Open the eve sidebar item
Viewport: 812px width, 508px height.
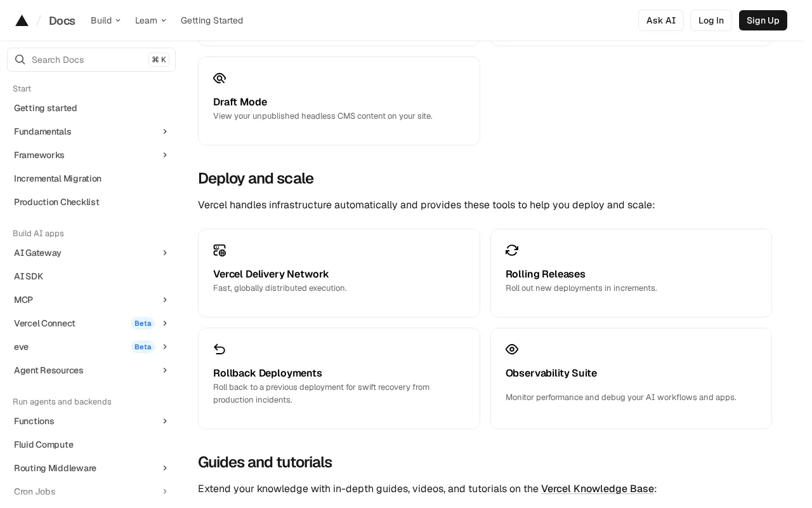[22, 347]
